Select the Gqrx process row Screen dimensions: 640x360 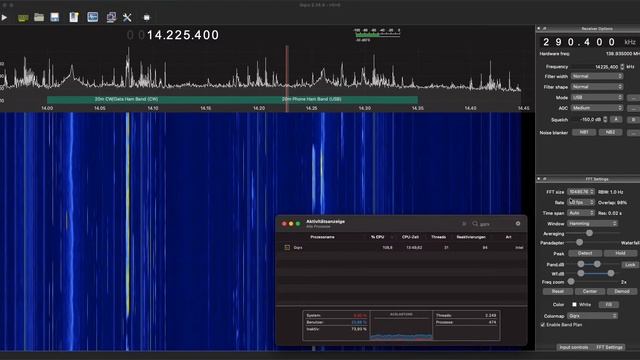click(x=402, y=247)
